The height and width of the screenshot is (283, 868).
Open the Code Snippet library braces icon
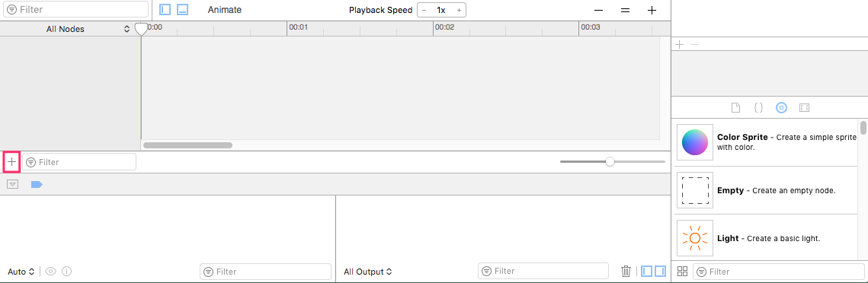[758, 108]
